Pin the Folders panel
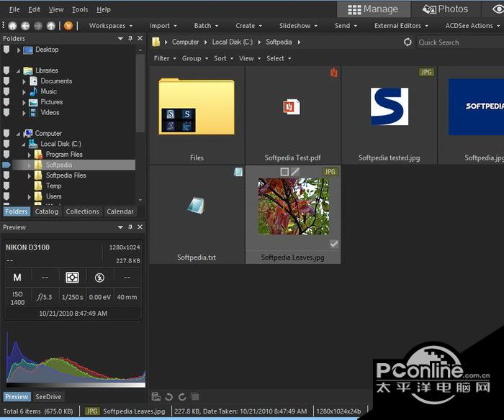 tap(130, 38)
